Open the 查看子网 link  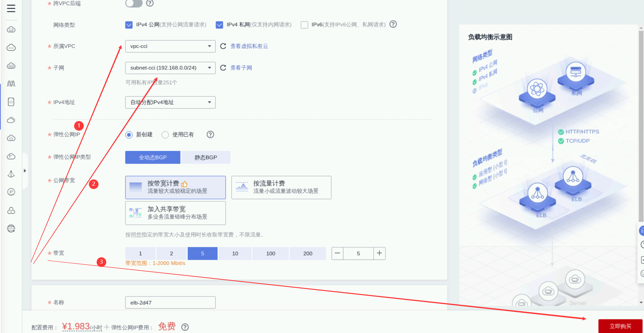pos(241,68)
